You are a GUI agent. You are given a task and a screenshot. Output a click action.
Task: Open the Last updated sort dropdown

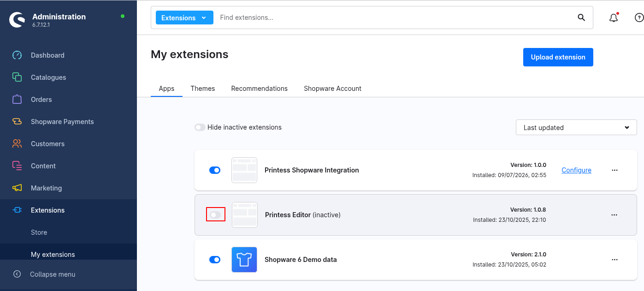coord(576,127)
